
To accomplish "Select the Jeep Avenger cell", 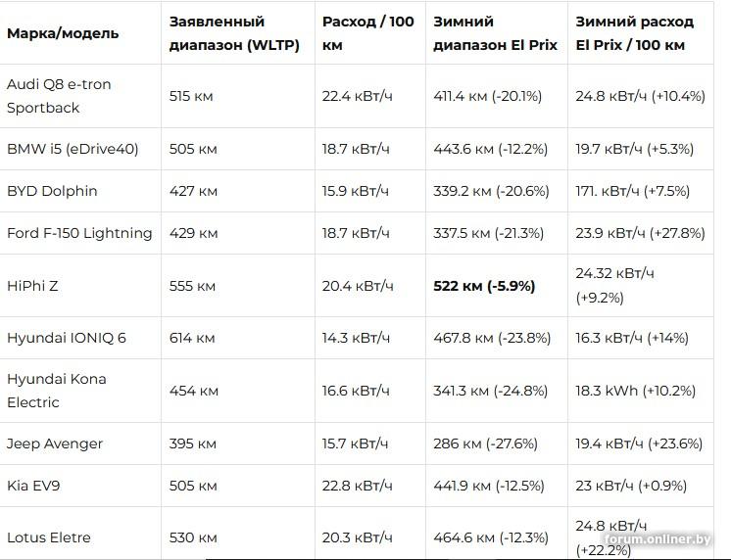I will click(55, 443).
